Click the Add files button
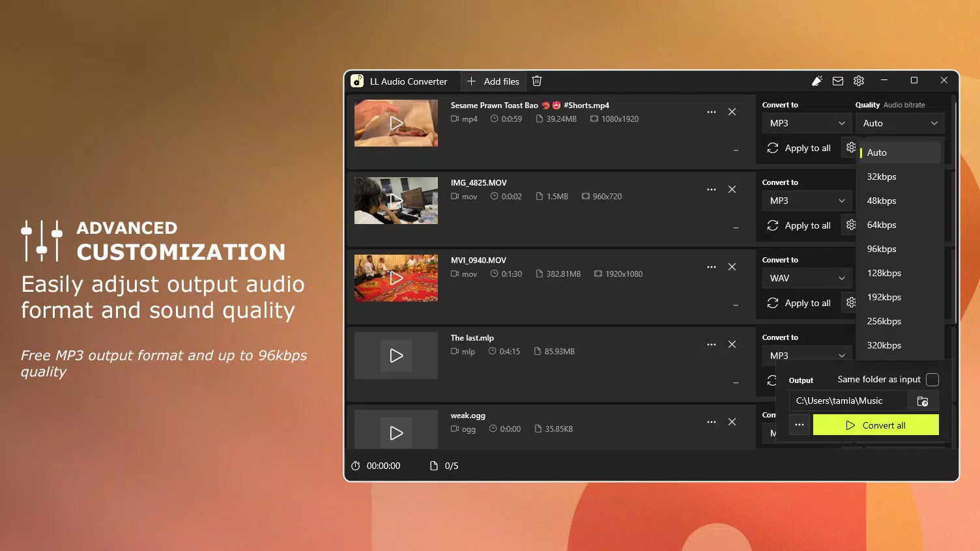This screenshot has height=551, width=980. (493, 81)
